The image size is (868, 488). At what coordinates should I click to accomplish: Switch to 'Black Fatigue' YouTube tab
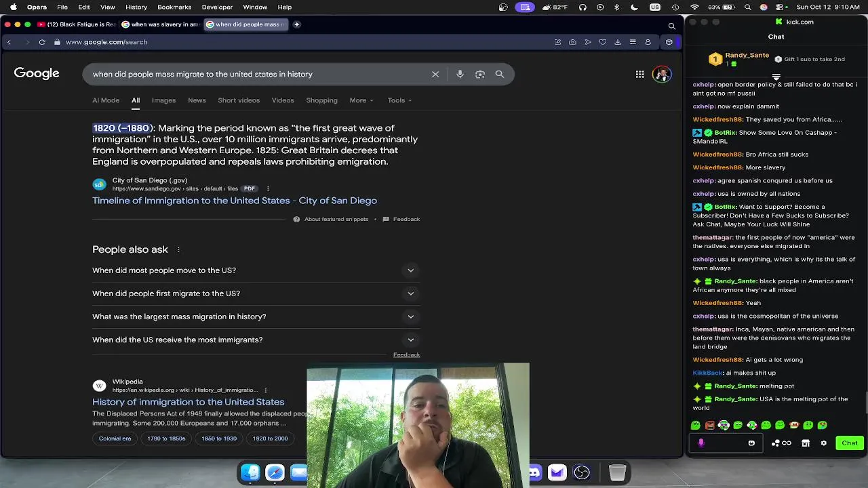[x=77, y=24]
